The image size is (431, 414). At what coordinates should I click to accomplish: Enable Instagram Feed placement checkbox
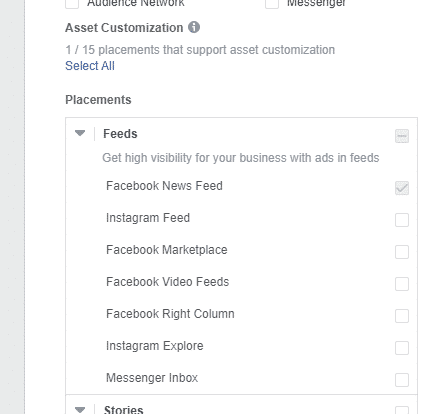402,220
